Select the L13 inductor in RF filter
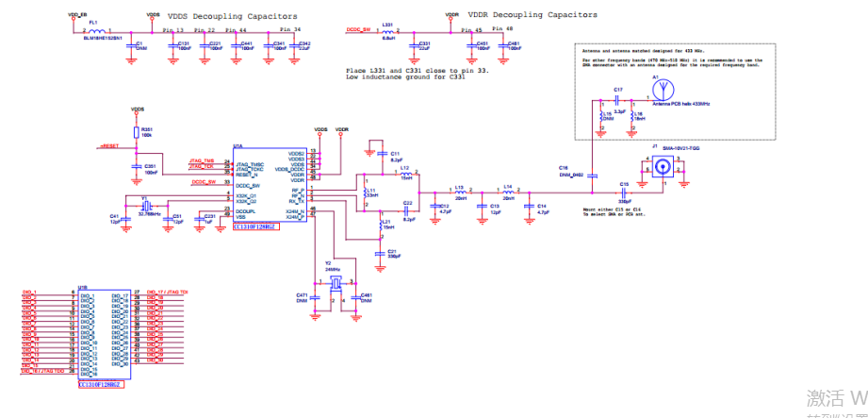Image resolution: width=868 pixels, height=418 pixels. coord(460,194)
